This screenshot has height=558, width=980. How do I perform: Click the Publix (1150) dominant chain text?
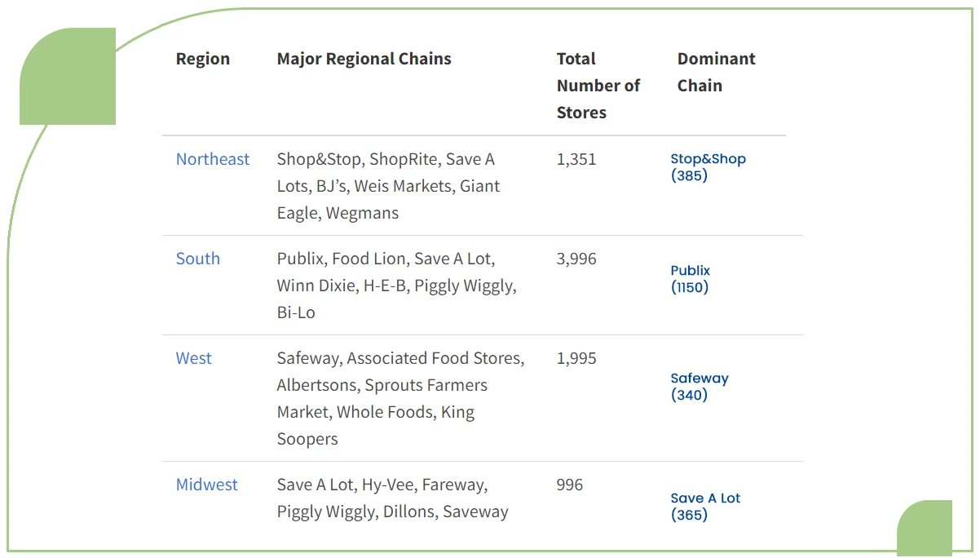(x=691, y=279)
